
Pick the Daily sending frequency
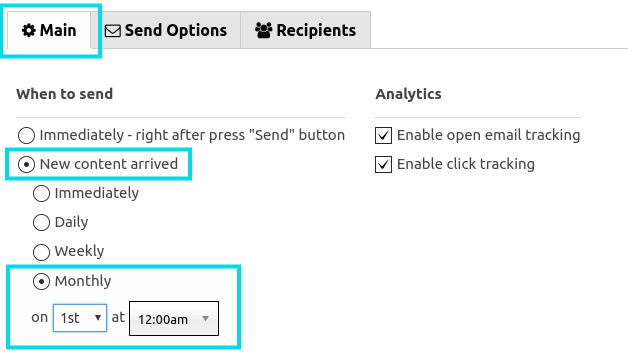pos(41,222)
